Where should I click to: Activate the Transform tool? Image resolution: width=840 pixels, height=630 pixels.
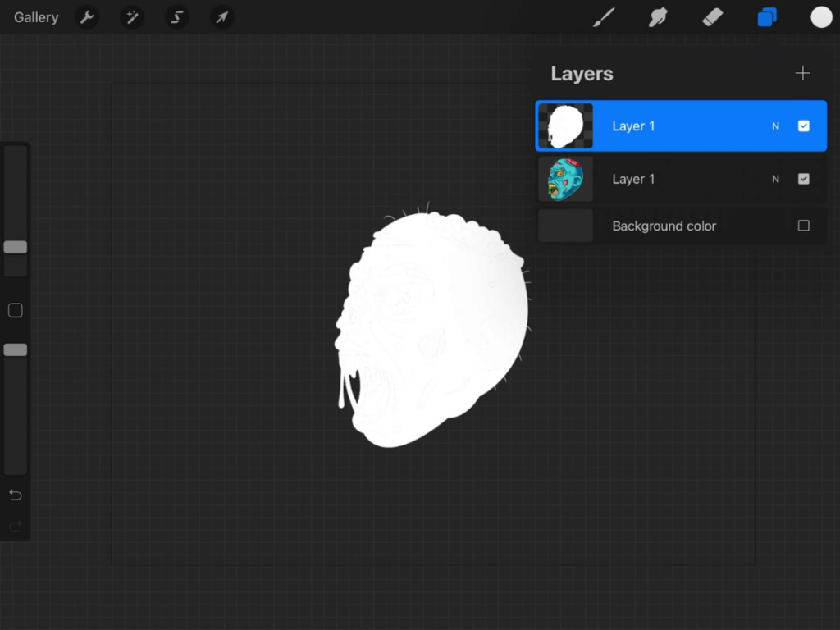221,16
